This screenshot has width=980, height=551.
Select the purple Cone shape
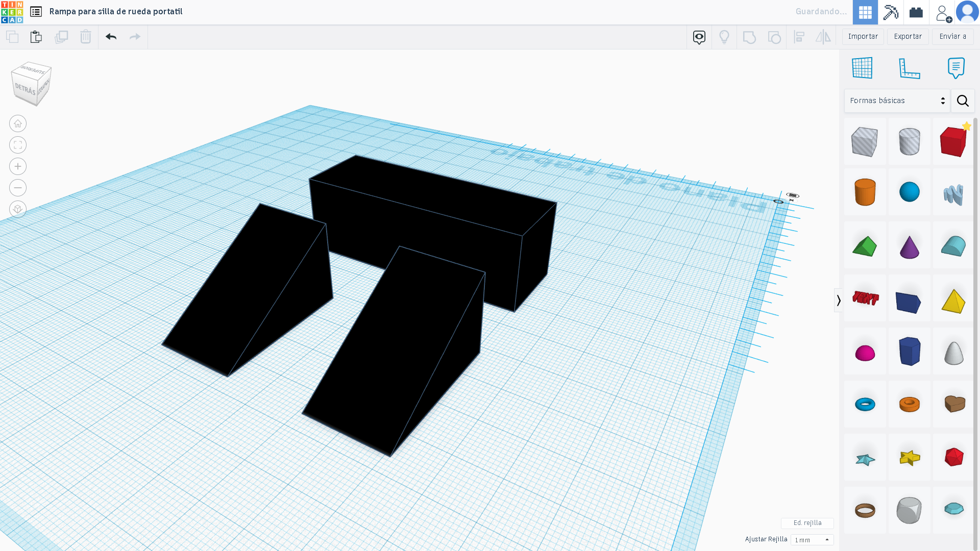[x=909, y=246]
